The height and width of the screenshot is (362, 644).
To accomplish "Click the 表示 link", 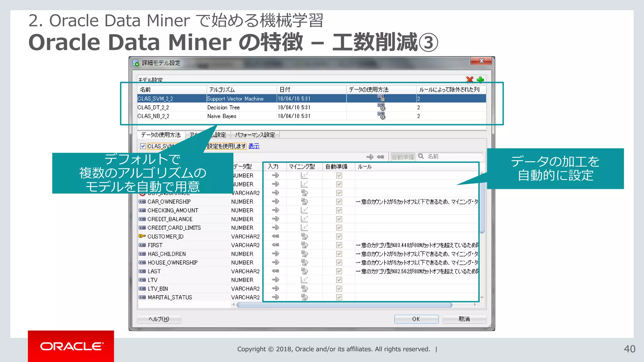I will pos(254,146).
